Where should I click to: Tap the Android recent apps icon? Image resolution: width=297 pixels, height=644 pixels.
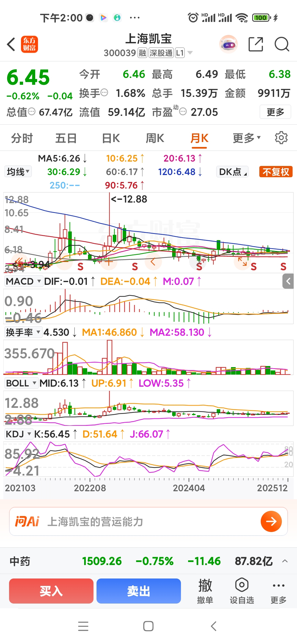tap(83, 626)
